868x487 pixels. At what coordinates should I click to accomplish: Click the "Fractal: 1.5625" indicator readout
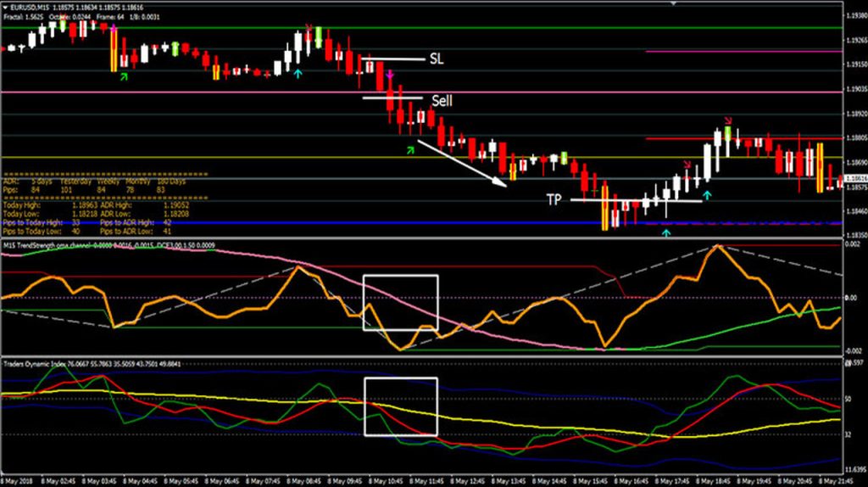23,17
